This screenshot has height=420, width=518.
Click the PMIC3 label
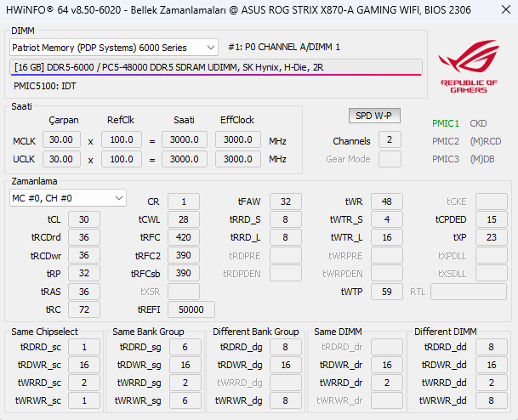point(446,159)
